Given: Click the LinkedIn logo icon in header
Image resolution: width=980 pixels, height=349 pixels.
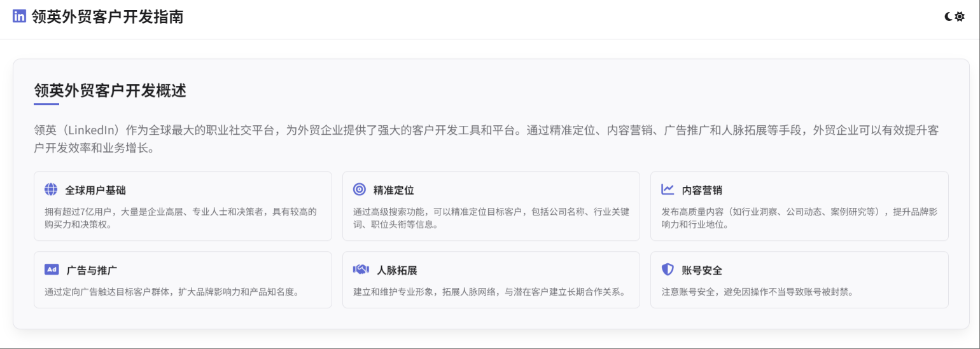Looking at the screenshot, I should tap(20, 17).
